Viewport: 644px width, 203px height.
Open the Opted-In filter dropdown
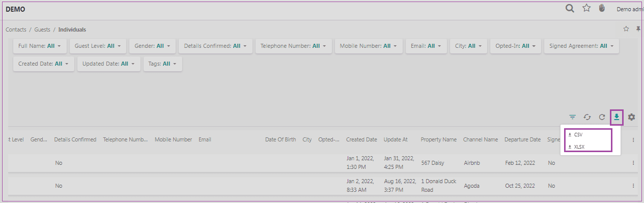pos(515,46)
